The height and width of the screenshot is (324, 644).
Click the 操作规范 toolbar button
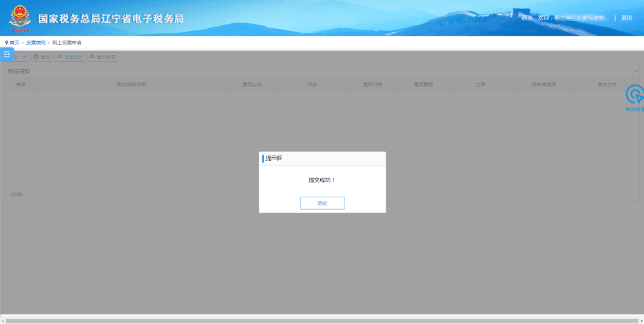[x=103, y=57]
